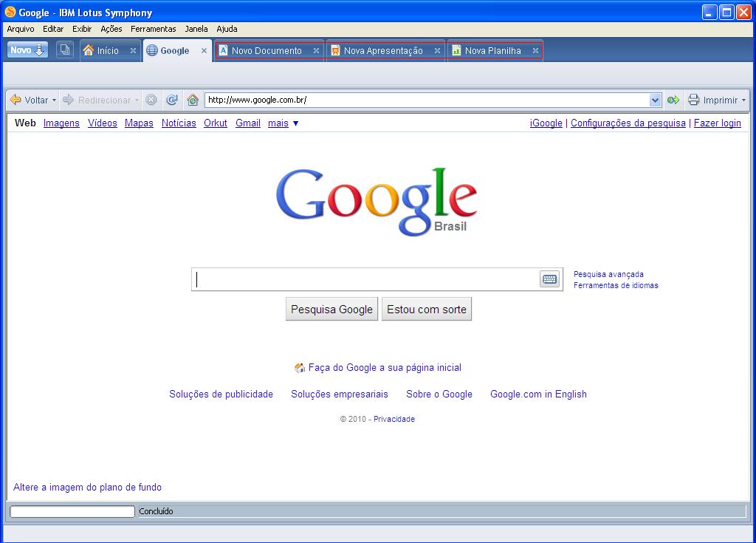756x543 pixels.
Task: Click the Concluído status text
Action: pos(156,512)
